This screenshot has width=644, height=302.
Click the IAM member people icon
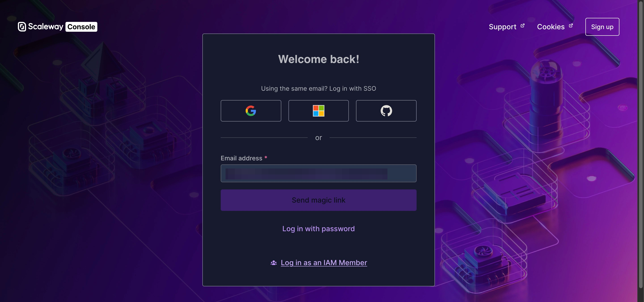(273, 263)
